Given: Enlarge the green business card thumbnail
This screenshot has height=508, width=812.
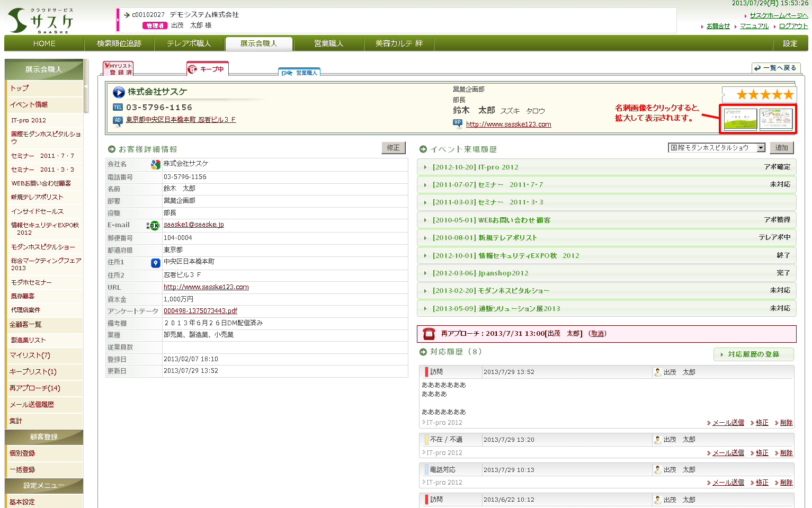Looking at the screenshot, I should pyautogui.click(x=740, y=119).
